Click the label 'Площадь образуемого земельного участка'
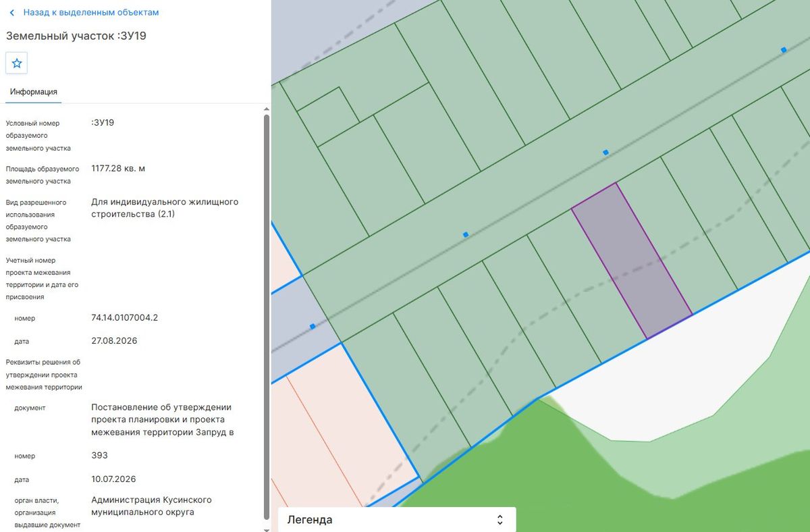Screen dimensions: 810x532 [43, 175]
